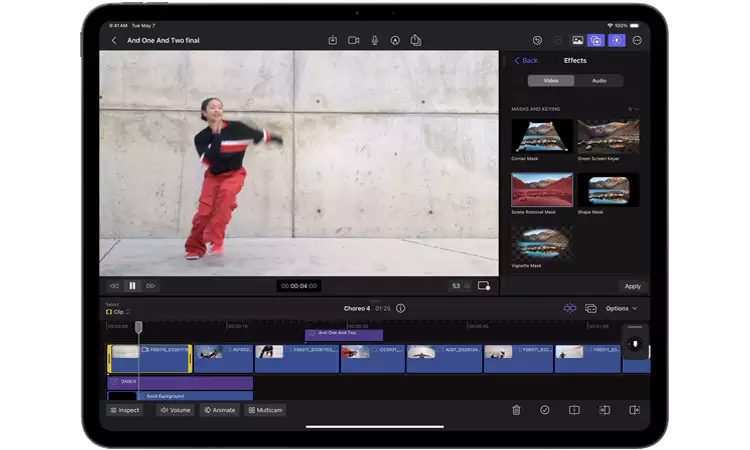Open viewer display options icon
750x450 pixels.
tap(484, 286)
